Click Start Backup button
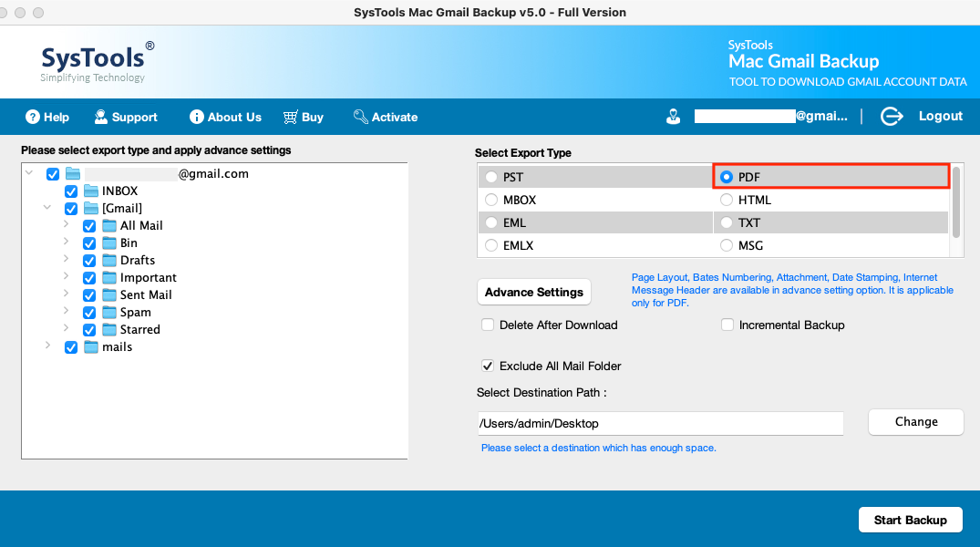Viewport: 980px width, 547px height. point(910,521)
